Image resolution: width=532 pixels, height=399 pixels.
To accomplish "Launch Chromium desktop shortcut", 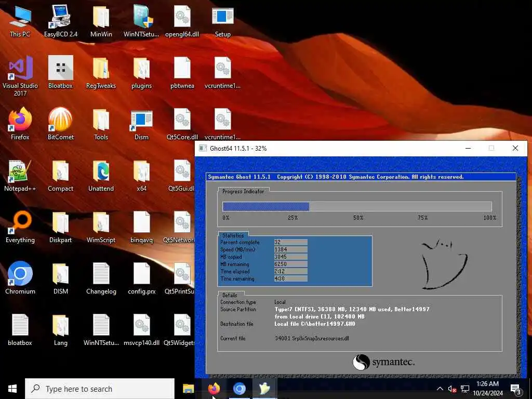I will coord(20,278).
